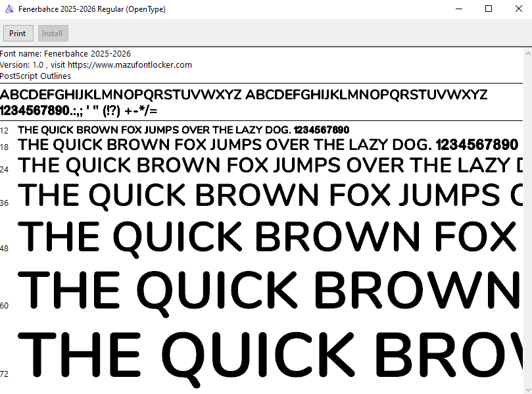Close the Fenerbahce font preview window
The width and height of the screenshot is (532, 394).
pyautogui.click(x=518, y=9)
